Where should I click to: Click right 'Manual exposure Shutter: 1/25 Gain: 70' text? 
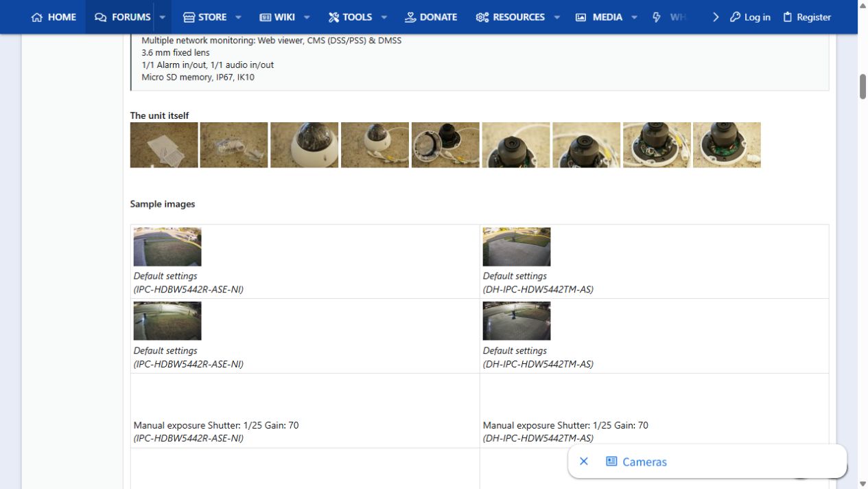point(565,425)
